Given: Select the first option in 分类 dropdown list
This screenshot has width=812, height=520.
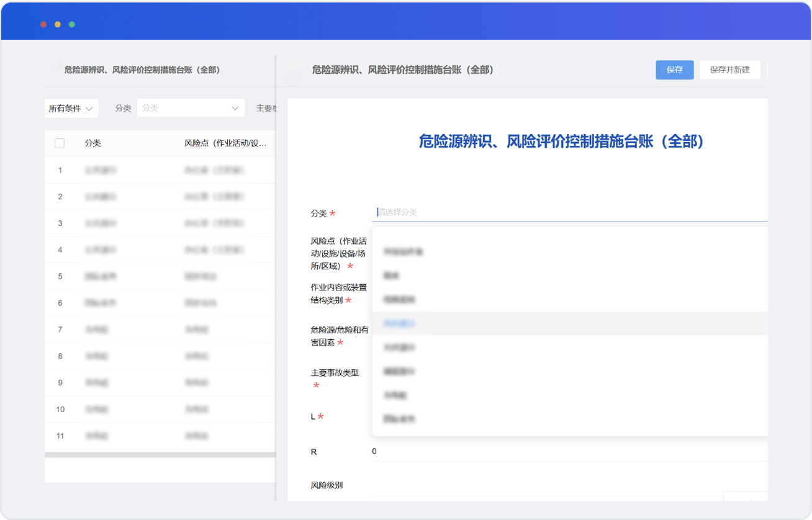Looking at the screenshot, I should pos(402,252).
